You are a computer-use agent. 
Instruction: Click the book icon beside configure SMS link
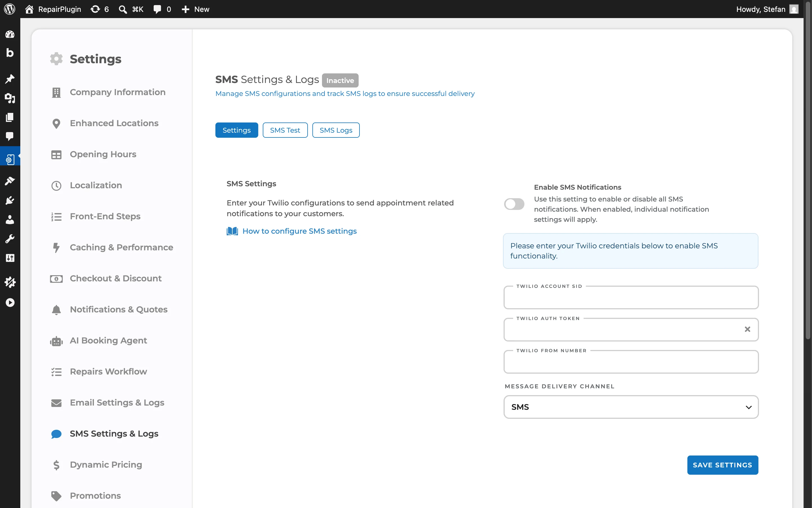tap(232, 231)
